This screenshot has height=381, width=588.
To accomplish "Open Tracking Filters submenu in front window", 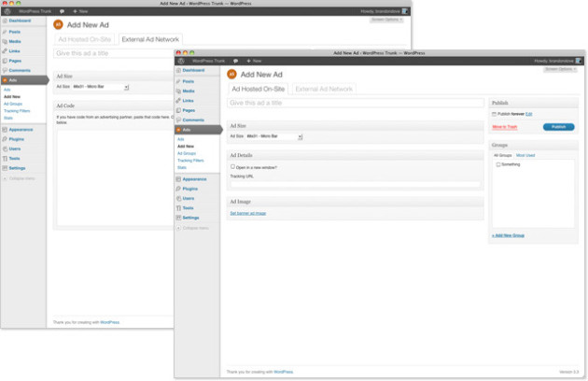I will click(190, 161).
